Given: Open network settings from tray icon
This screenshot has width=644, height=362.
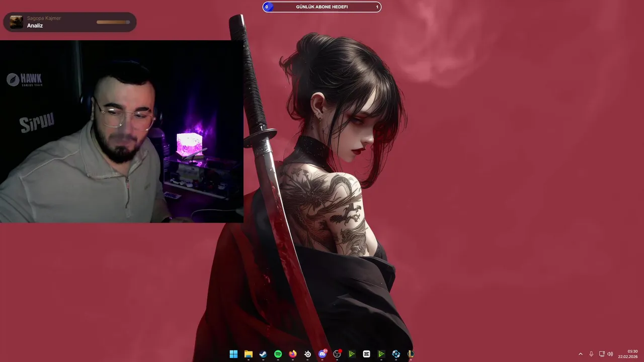Looking at the screenshot, I should click(x=602, y=354).
